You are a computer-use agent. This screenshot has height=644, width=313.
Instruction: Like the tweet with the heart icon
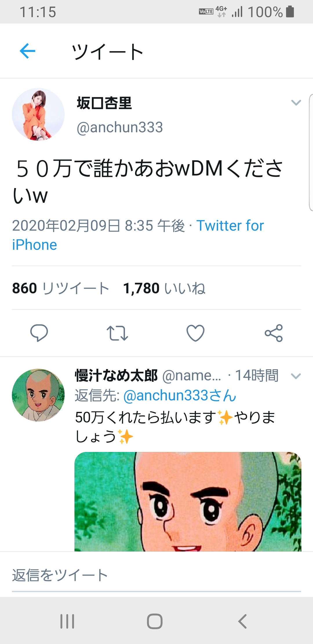[x=195, y=333]
